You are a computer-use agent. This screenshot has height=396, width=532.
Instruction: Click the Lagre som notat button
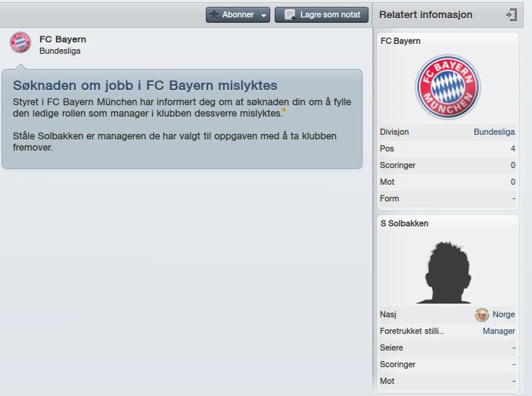pos(322,15)
